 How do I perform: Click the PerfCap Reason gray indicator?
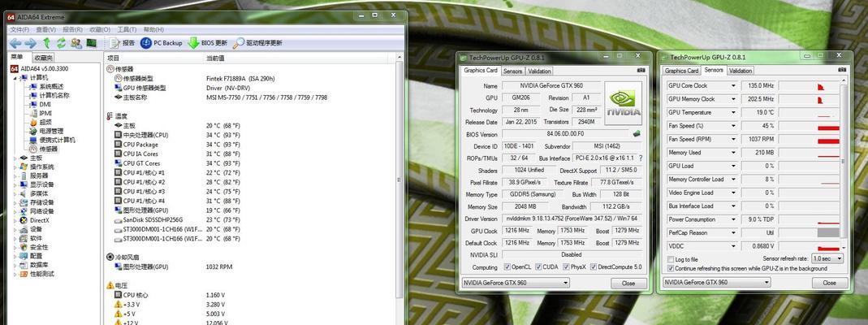pyautogui.click(x=829, y=232)
